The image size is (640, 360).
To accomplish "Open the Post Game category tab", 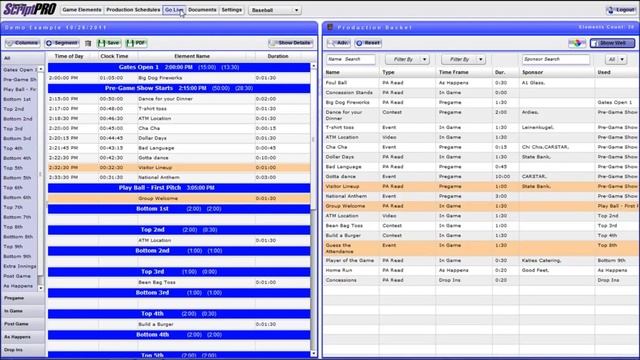I will coord(23,324).
